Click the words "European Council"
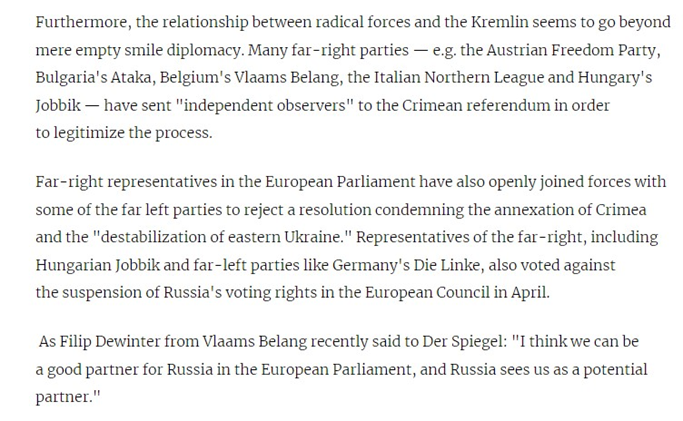 (427, 292)
